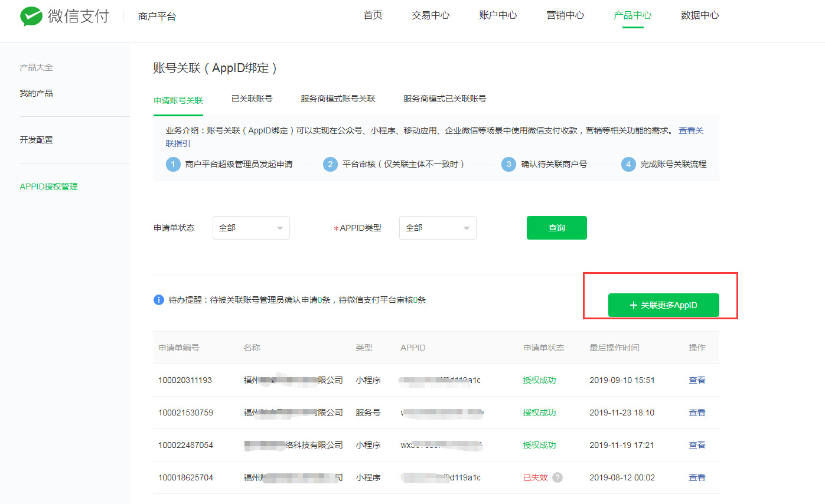Click 服务号 type in row 100021530759
Viewport: 825px width, 504px height.
(368, 413)
